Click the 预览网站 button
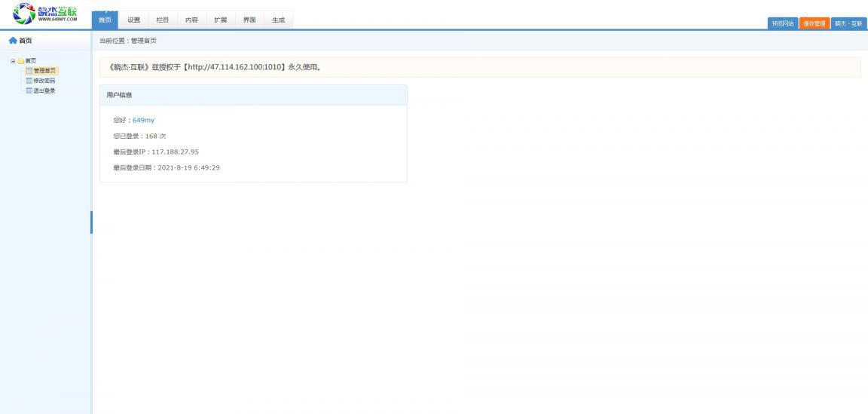 [781, 23]
